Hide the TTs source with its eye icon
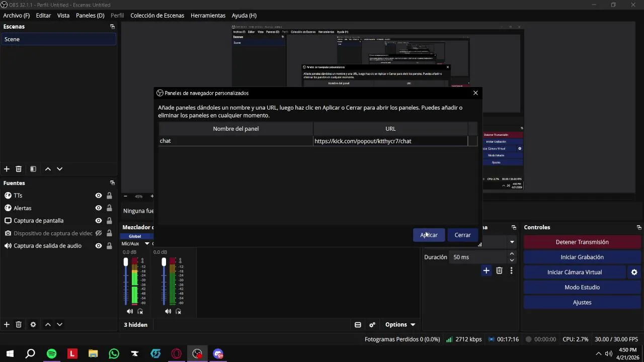644x362 pixels. click(x=99, y=196)
